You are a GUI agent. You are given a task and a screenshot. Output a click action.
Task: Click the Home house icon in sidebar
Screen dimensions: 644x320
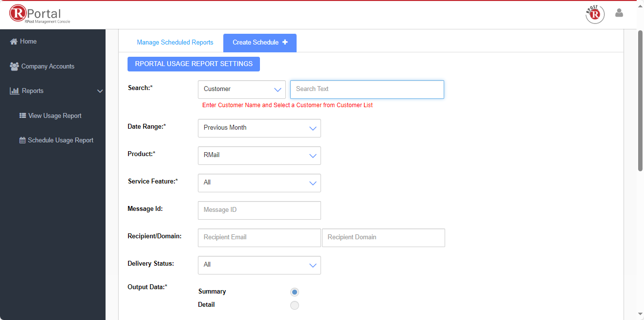(14, 42)
